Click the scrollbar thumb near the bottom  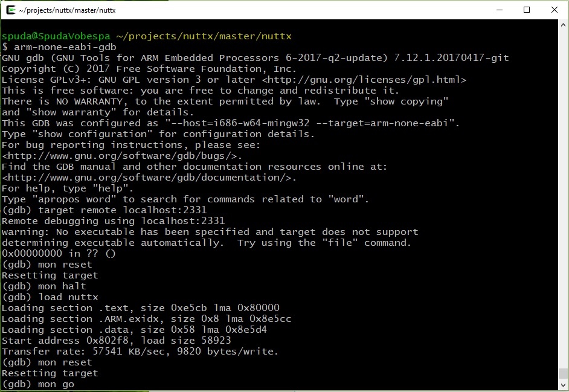(x=563, y=373)
